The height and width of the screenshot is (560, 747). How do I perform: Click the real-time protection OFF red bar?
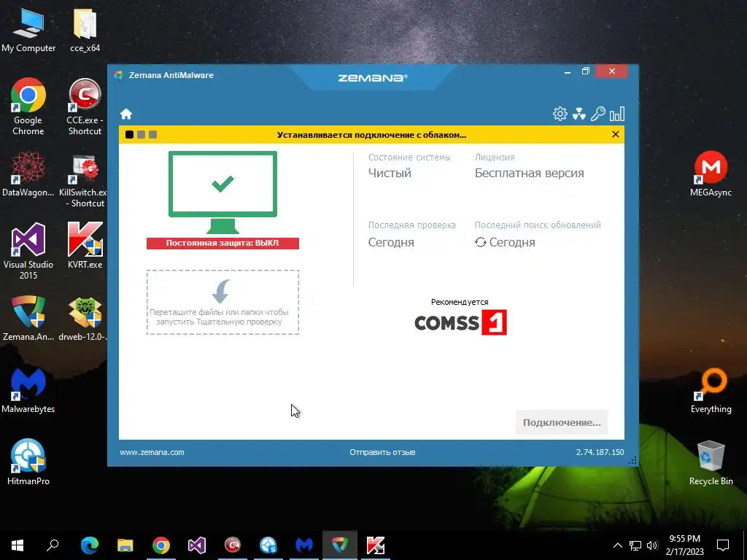pos(222,243)
